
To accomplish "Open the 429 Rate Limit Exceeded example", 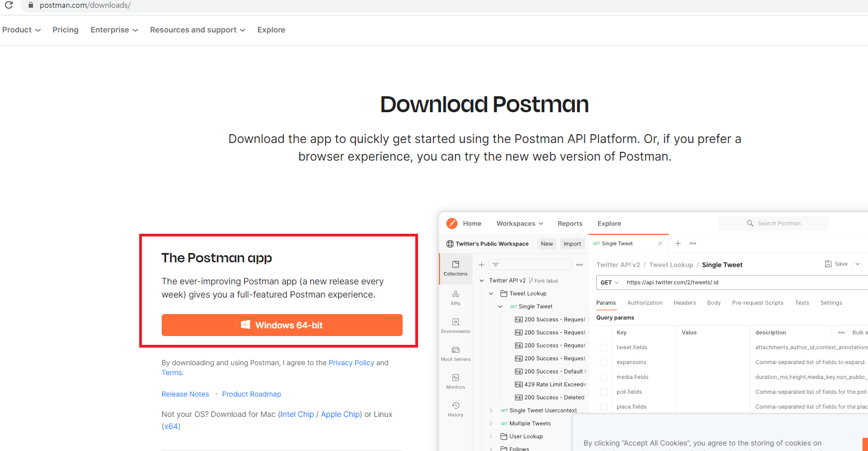I will (551, 384).
